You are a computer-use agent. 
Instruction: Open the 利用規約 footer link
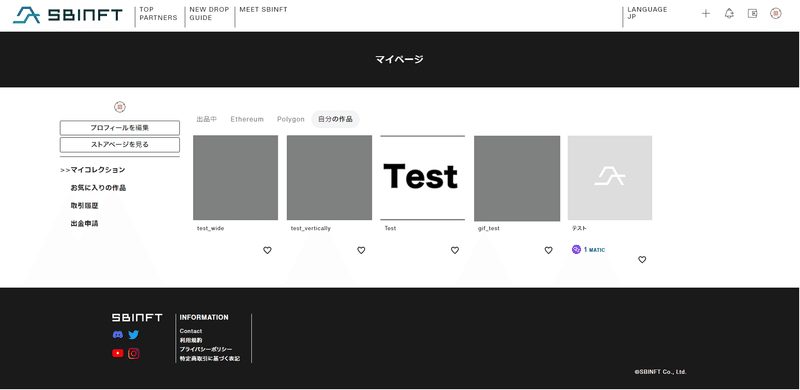tap(191, 340)
